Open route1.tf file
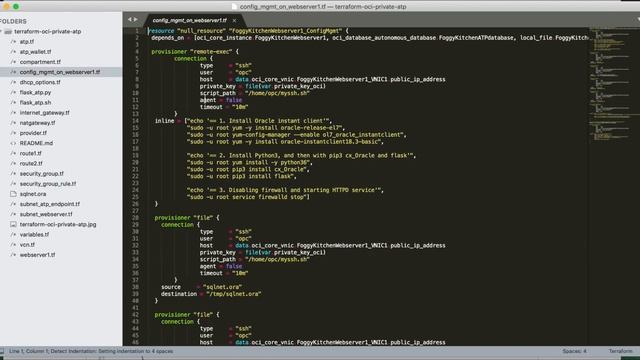The height and width of the screenshot is (360, 640). point(31,153)
